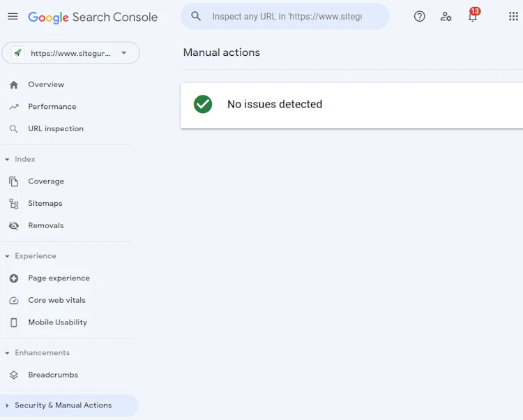
Task: Click the Enhancements section heading
Action: [42, 352]
